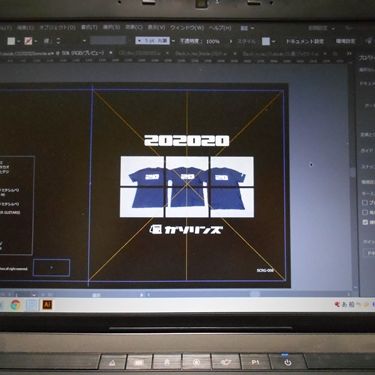
Task: Toggle the checked checkbox in properties panel
Action: [365, 222]
